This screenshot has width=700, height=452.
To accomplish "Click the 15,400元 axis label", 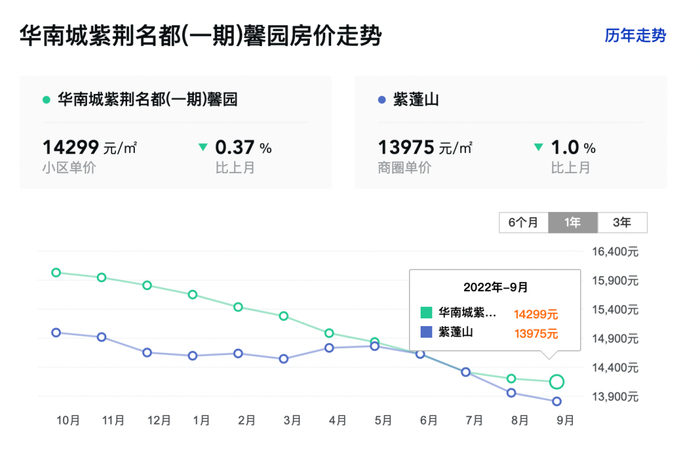I will pyautogui.click(x=615, y=310).
